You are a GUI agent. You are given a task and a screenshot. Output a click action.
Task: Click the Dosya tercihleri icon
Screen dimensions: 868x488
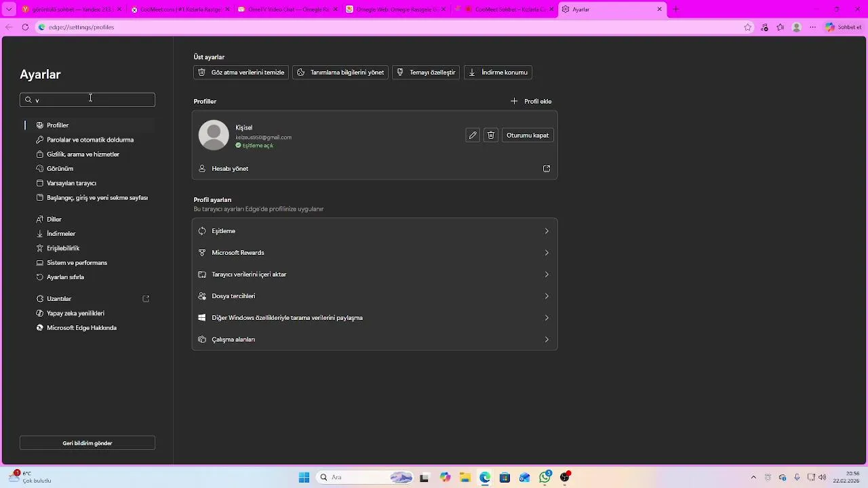[x=202, y=296]
